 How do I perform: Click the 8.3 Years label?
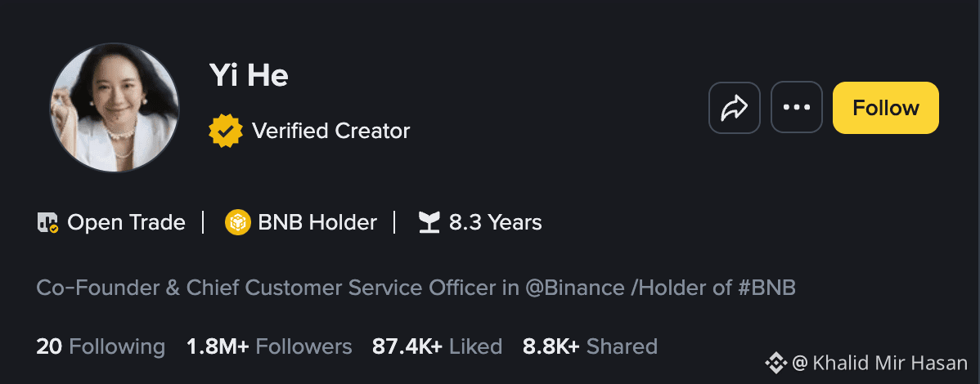pyautogui.click(x=496, y=222)
